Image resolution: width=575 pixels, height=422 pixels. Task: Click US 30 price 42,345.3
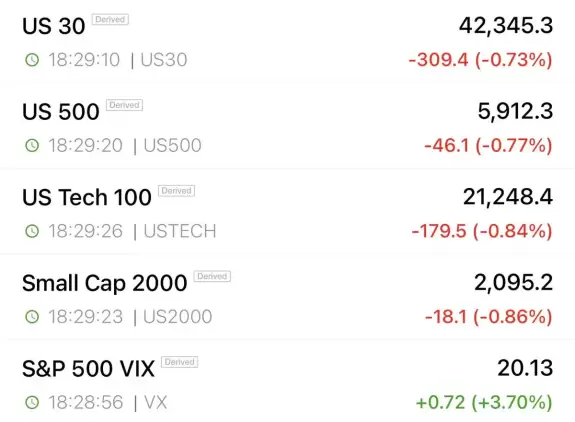coord(506,26)
